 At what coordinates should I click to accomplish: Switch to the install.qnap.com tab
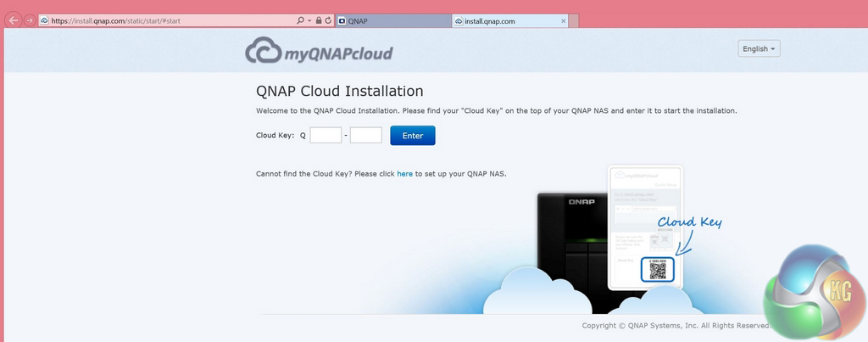[509, 21]
